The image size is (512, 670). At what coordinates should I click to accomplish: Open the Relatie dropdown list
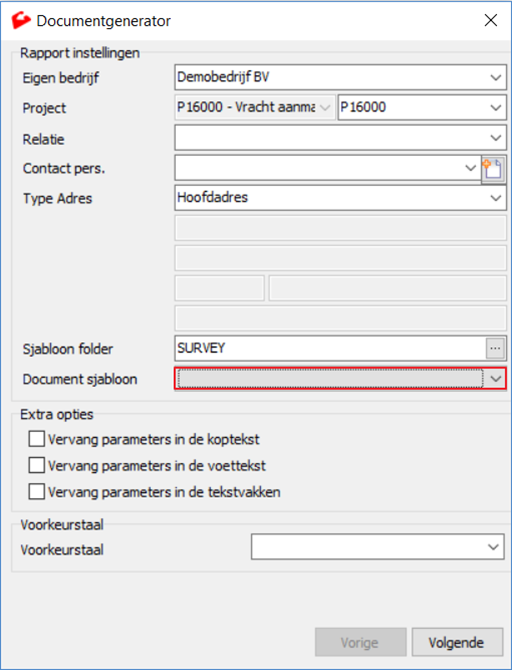(495, 138)
